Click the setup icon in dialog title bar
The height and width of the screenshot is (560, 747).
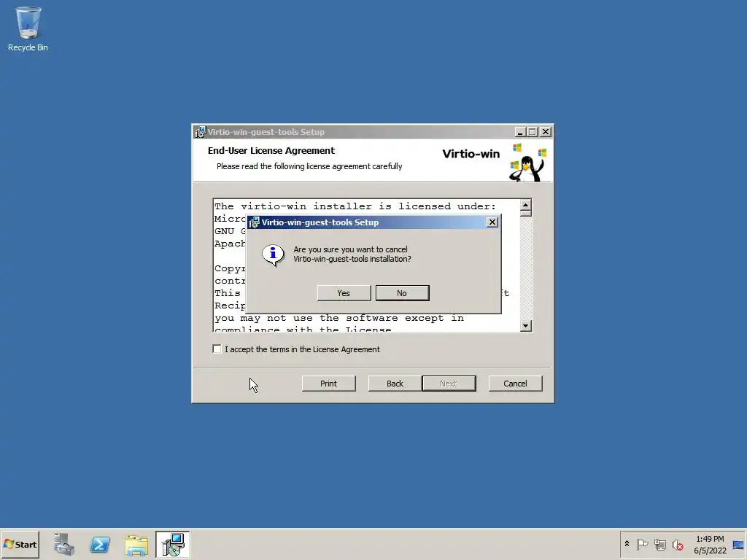pyautogui.click(x=255, y=222)
